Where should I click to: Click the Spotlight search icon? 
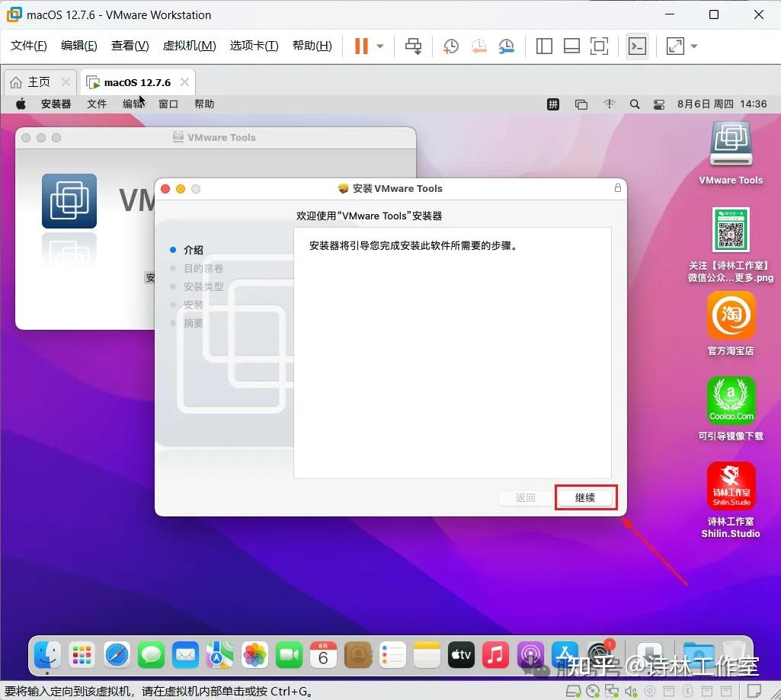coord(635,104)
